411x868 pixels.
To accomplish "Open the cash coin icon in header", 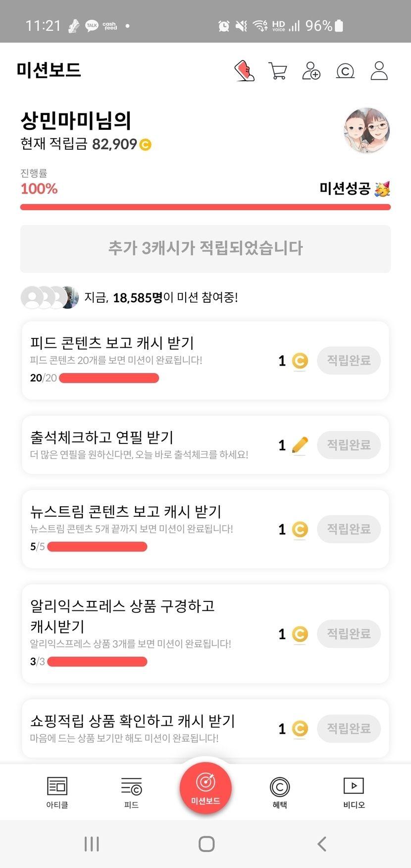I will pos(345,71).
